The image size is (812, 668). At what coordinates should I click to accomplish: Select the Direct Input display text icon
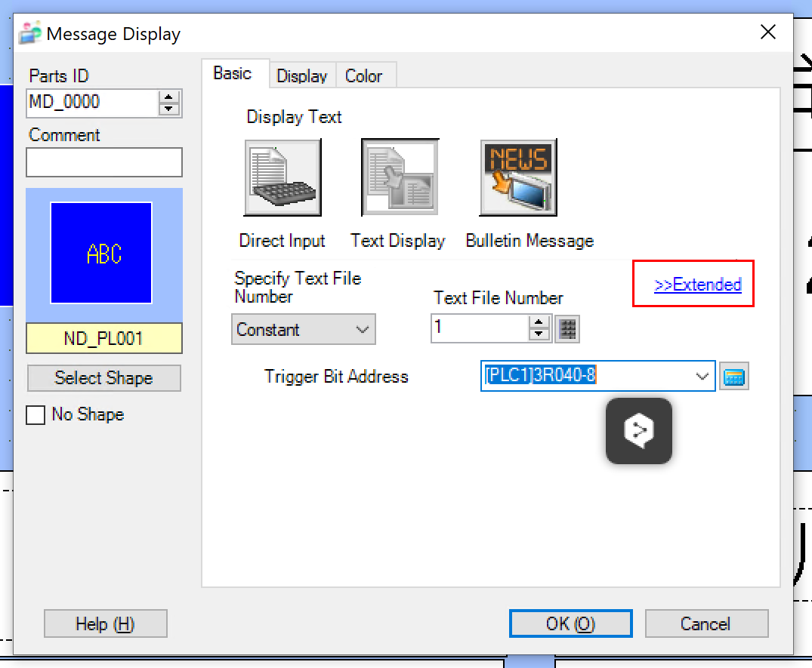click(x=283, y=178)
